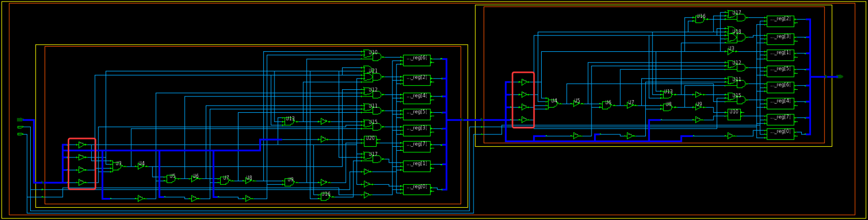This screenshot has height=220, width=868.
Task: Select inverter U8 in the left module
Action: pos(248,180)
